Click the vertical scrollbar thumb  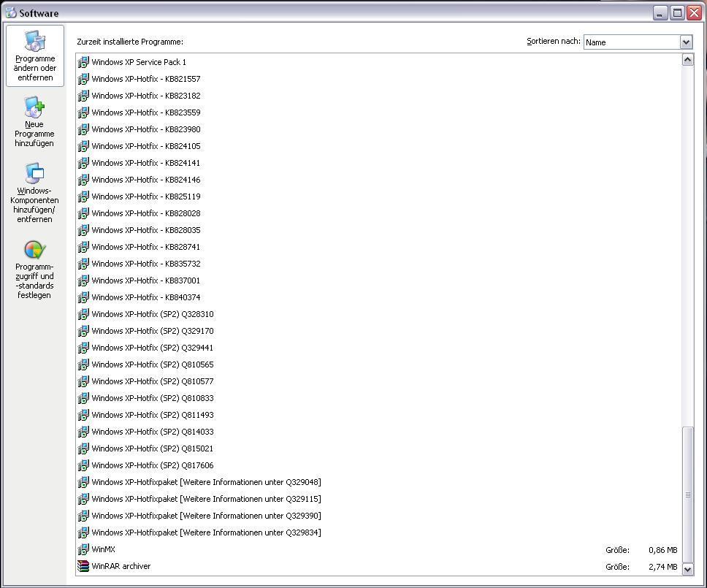point(687,495)
